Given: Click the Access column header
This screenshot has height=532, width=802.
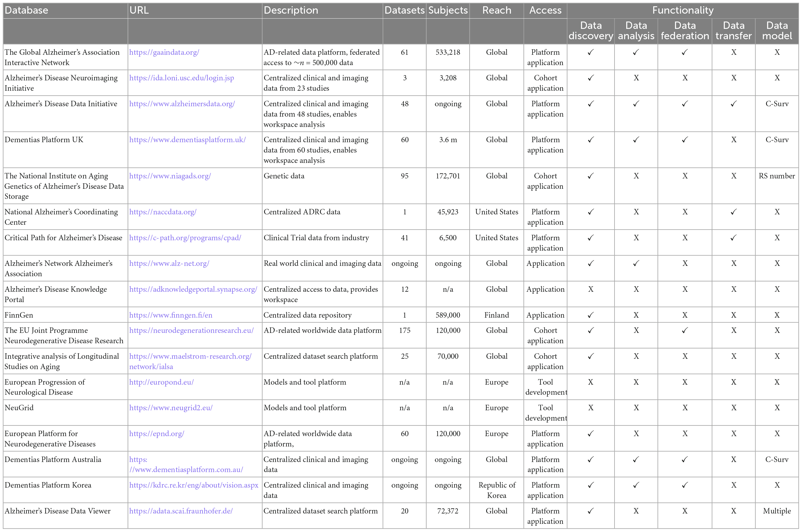Looking at the screenshot, I should tap(545, 10).
